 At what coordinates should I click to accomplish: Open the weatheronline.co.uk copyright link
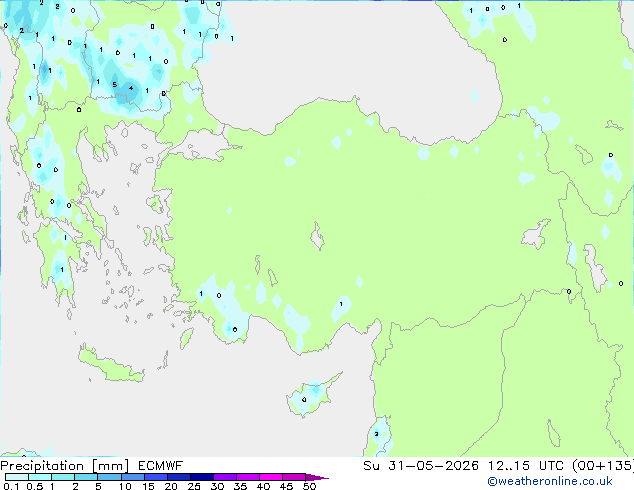550,481
